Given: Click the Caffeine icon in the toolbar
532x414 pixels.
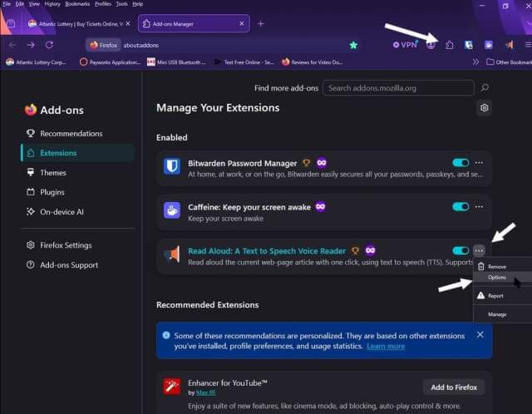Looking at the screenshot, I should pos(488,45).
